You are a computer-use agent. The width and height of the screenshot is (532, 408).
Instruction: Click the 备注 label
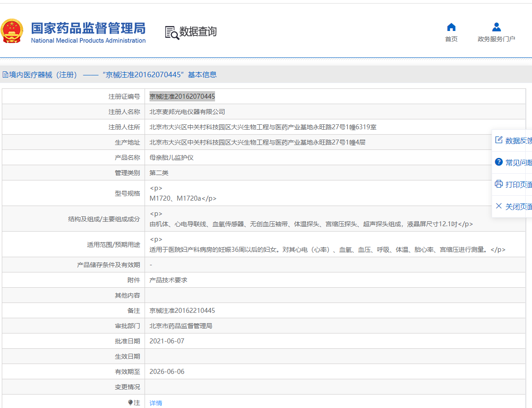[134, 311]
